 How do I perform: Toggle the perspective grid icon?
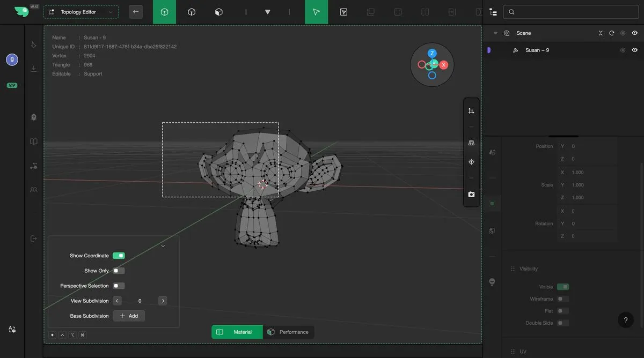(x=471, y=143)
